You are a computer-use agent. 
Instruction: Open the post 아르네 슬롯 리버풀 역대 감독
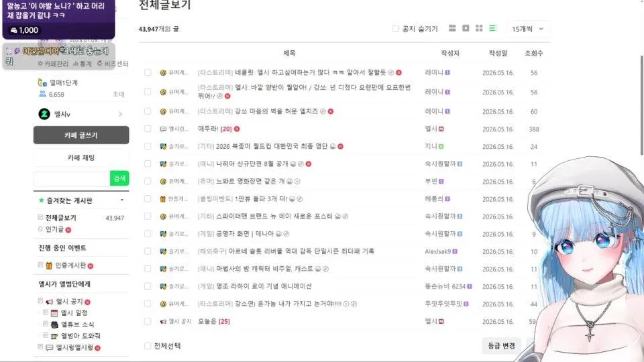(x=301, y=251)
